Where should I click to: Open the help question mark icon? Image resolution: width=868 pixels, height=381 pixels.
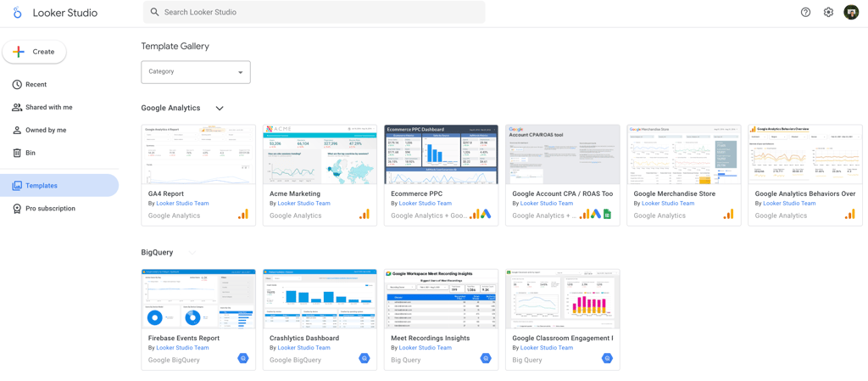tap(805, 12)
